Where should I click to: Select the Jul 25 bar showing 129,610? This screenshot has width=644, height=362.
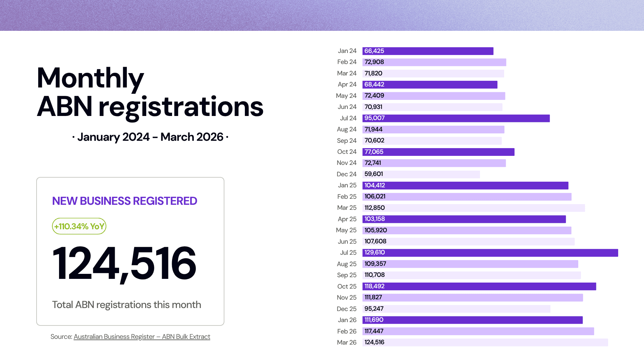[x=490, y=253]
